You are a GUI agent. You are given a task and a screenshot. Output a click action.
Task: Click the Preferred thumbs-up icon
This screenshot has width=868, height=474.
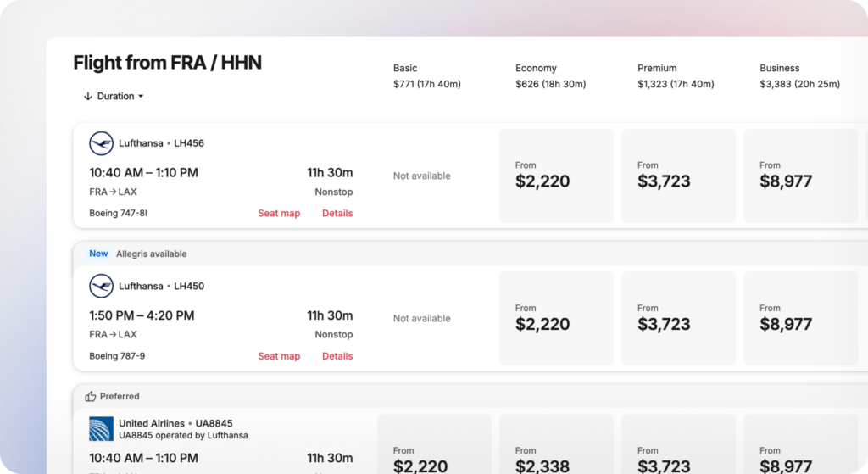90,397
